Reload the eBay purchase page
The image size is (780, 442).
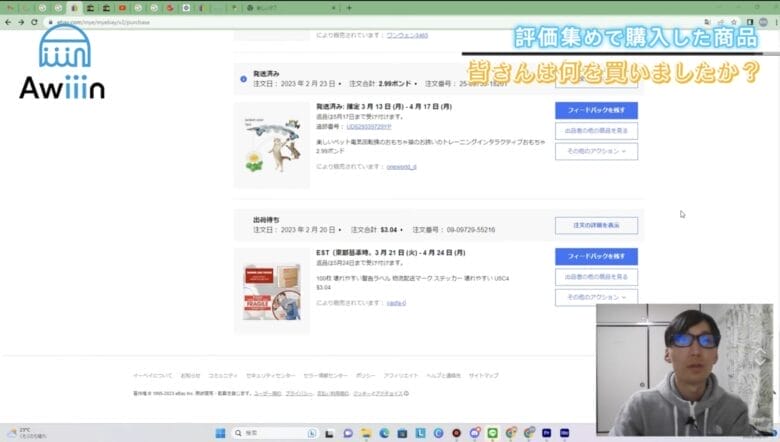coord(34,22)
